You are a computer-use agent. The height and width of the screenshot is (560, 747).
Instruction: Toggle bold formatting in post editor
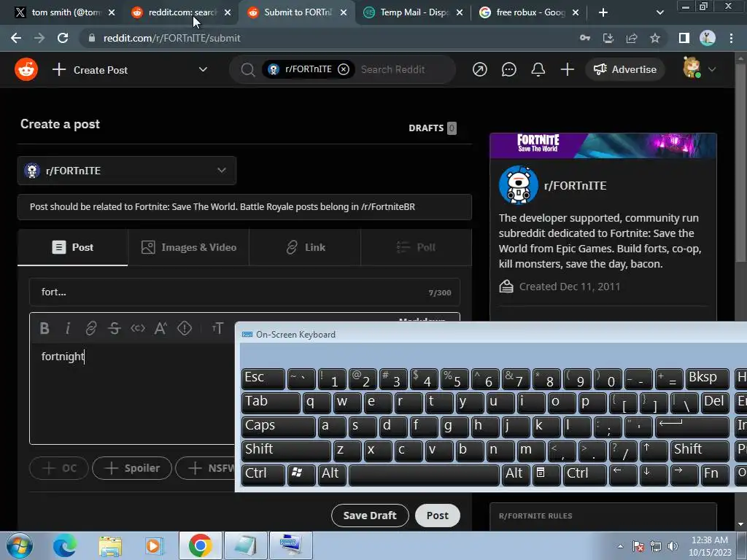(44, 328)
